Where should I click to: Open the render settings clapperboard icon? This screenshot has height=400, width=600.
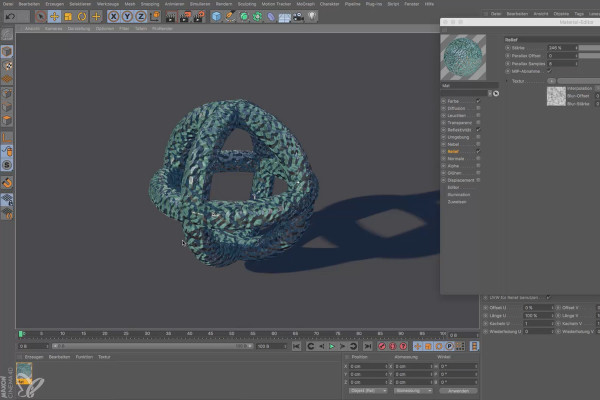tap(199, 16)
